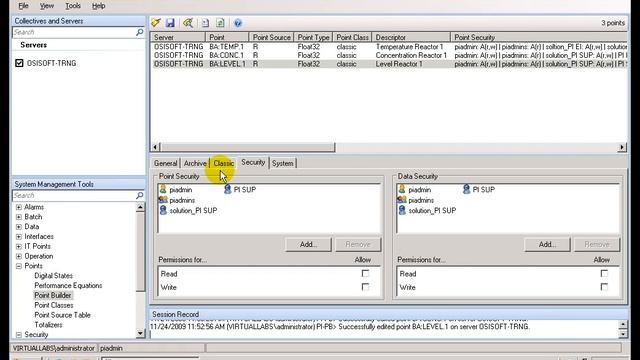
Task: Switch to the System tab
Action: 282,163
